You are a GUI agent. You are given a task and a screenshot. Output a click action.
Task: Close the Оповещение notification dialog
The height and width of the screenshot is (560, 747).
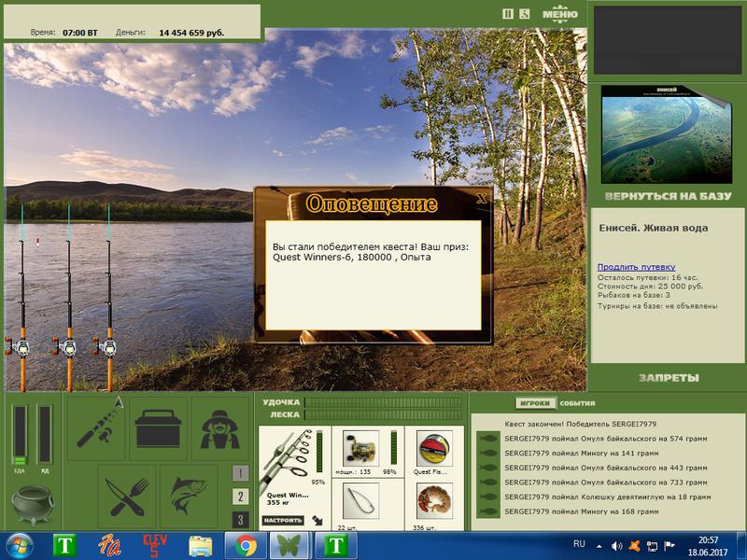(x=482, y=198)
